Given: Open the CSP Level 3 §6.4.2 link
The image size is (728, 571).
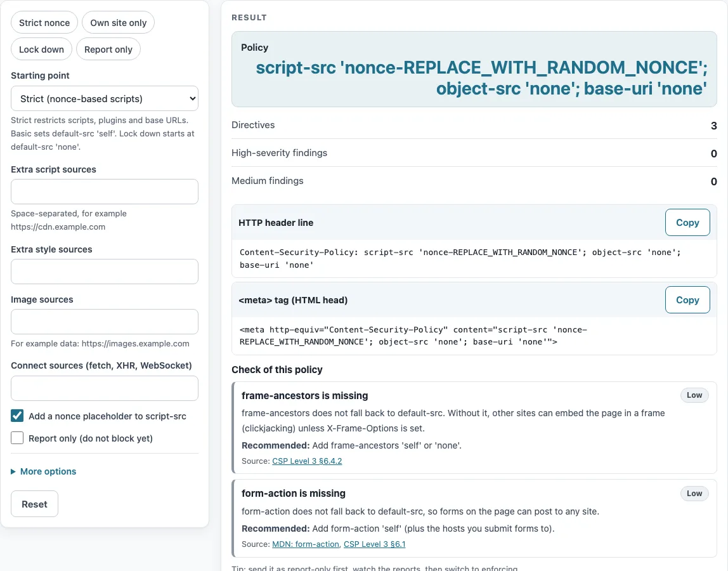Looking at the screenshot, I should click(307, 461).
